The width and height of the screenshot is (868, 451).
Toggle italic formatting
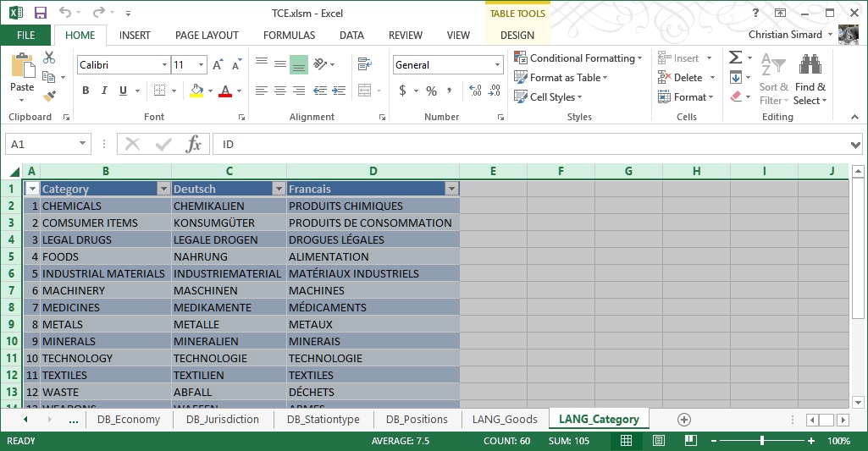click(x=104, y=91)
